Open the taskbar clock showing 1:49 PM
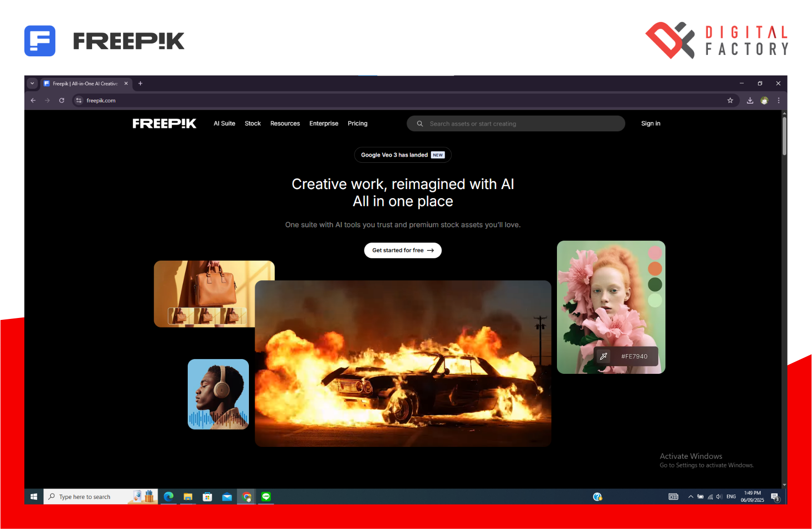Viewport: 812px width, 529px height. point(752,497)
